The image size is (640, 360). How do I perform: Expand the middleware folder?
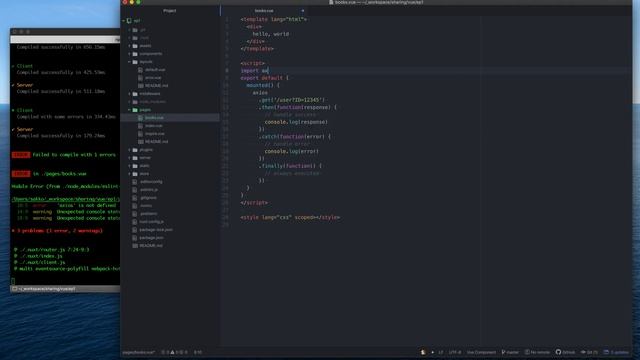click(130, 94)
